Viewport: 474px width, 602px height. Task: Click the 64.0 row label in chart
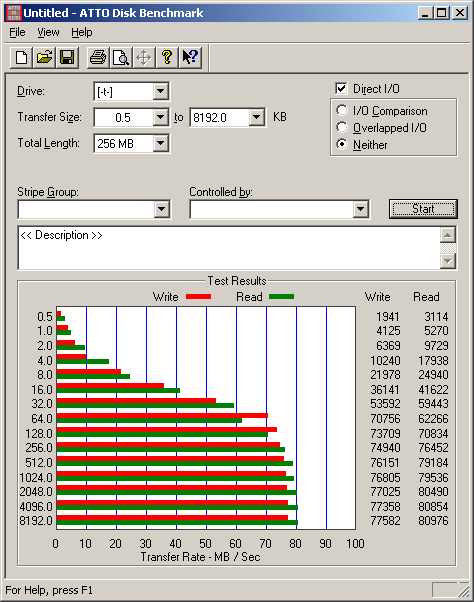pyautogui.click(x=42, y=419)
